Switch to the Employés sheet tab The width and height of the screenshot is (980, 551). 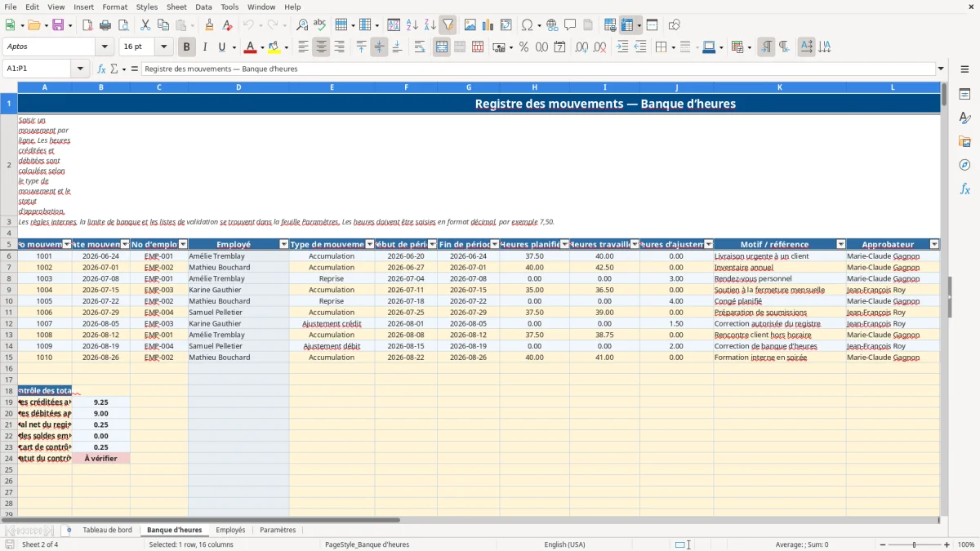[230, 531]
